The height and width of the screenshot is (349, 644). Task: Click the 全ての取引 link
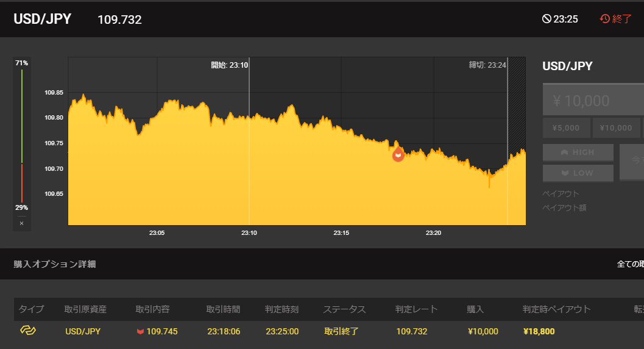(x=631, y=264)
